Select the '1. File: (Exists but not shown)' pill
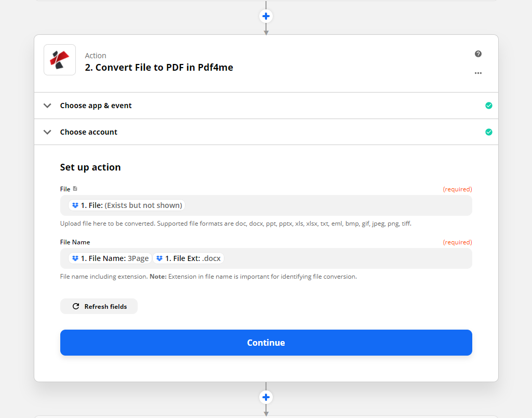 coord(127,205)
